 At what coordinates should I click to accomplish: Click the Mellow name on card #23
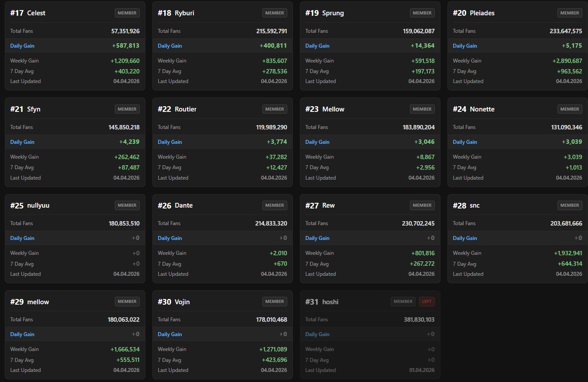[x=333, y=109]
